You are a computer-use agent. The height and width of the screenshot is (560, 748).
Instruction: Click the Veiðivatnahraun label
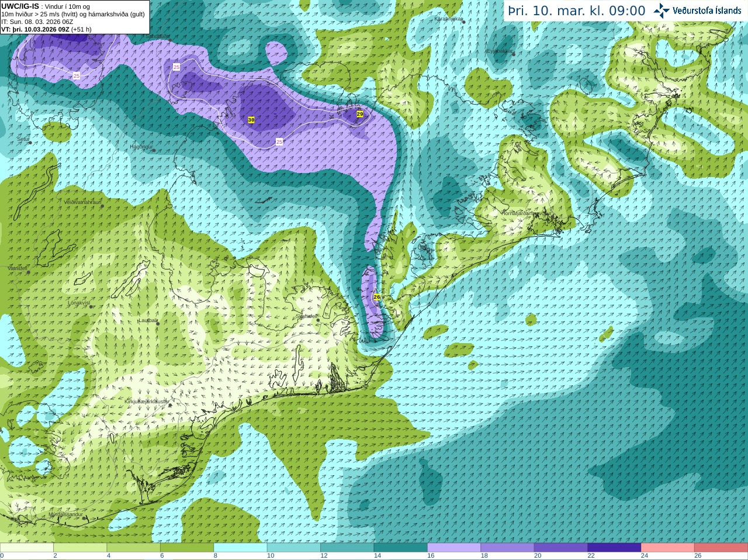82,202
